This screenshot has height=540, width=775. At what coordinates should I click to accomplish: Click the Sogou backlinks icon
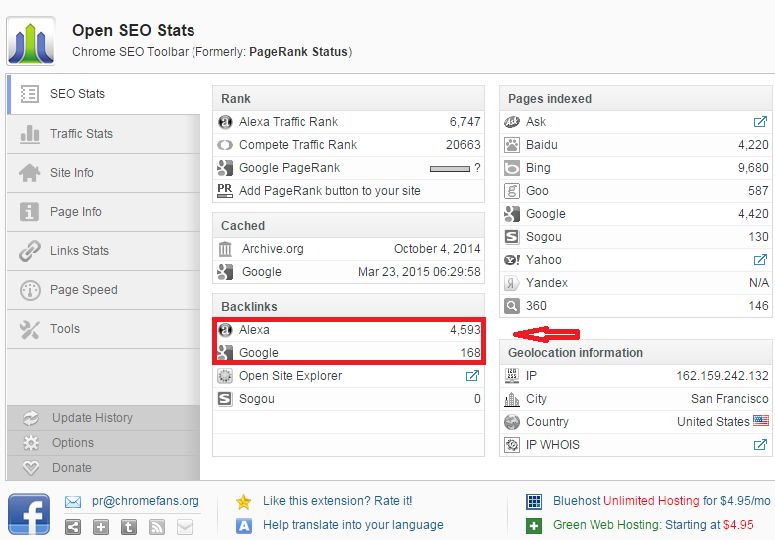tap(225, 399)
